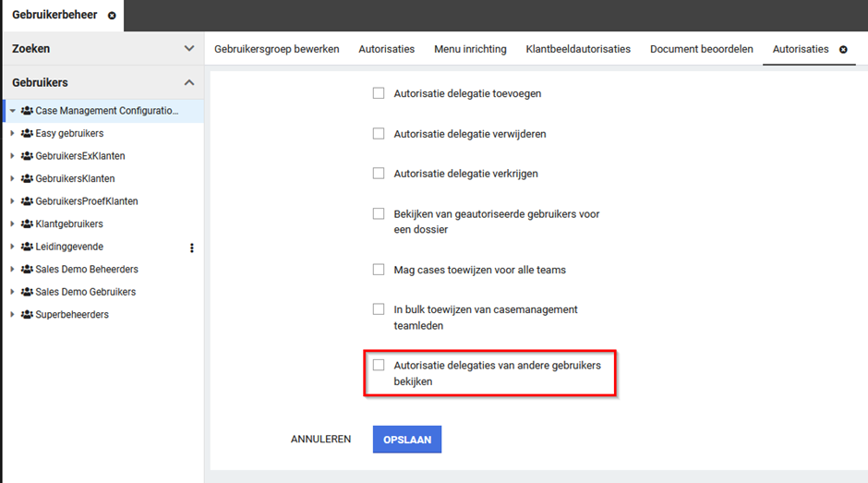
Task: Expand the GebruikersKlanten tree node
Action: (13, 179)
